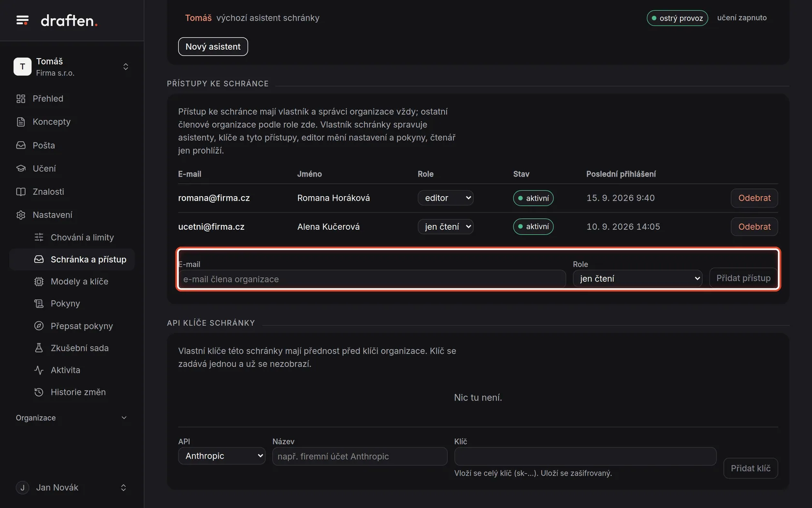Open the Tomáš Firma s.r.o. mailbox switcher

[x=72, y=67]
